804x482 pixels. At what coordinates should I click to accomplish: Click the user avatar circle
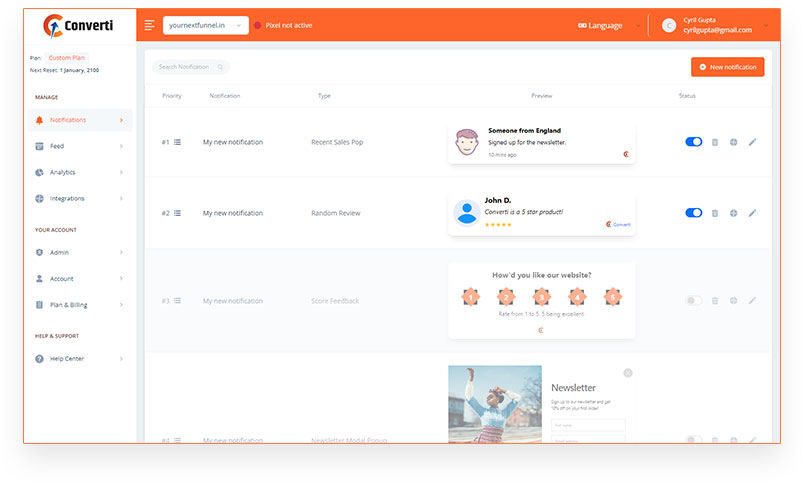[x=669, y=25]
